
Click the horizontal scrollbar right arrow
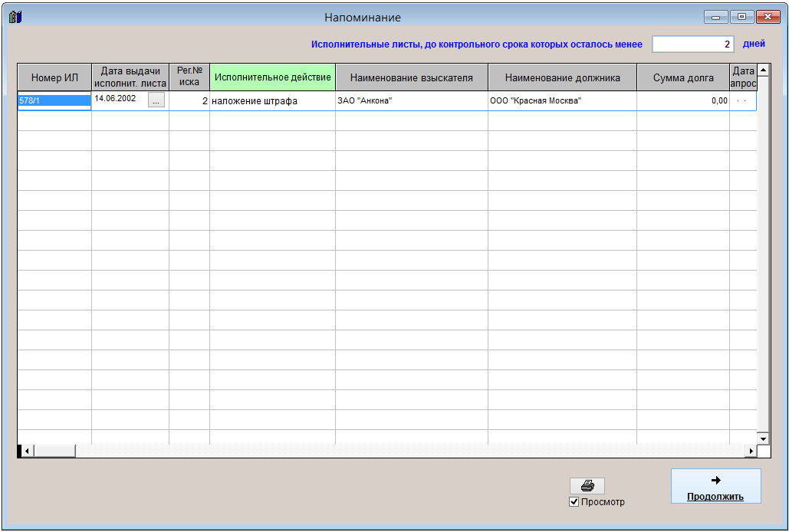coord(751,452)
